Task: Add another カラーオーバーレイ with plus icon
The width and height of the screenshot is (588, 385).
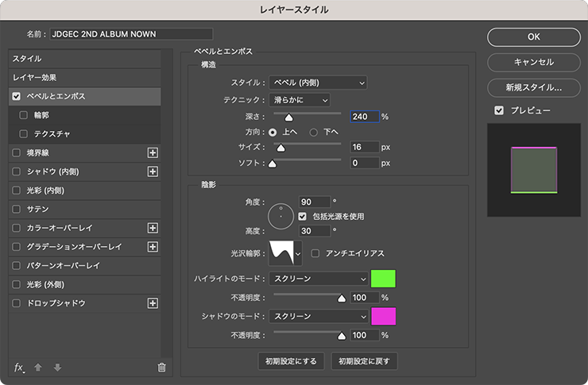Action: tap(153, 228)
